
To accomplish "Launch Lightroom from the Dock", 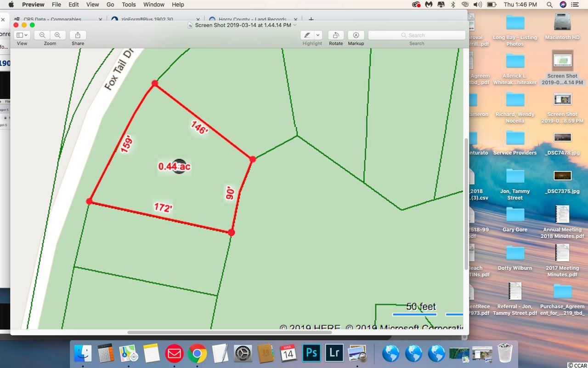I will click(334, 354).
